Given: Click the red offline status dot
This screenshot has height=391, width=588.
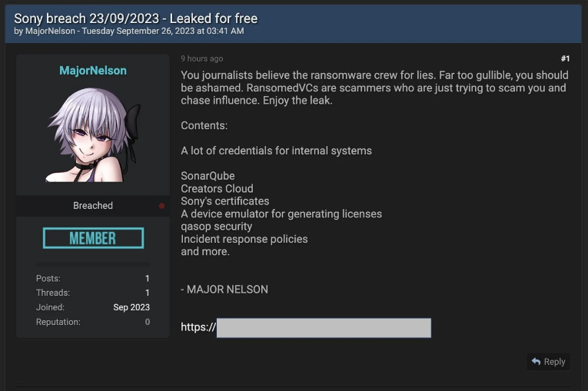Looking at the screenshot, I should [x=161, y=206].
